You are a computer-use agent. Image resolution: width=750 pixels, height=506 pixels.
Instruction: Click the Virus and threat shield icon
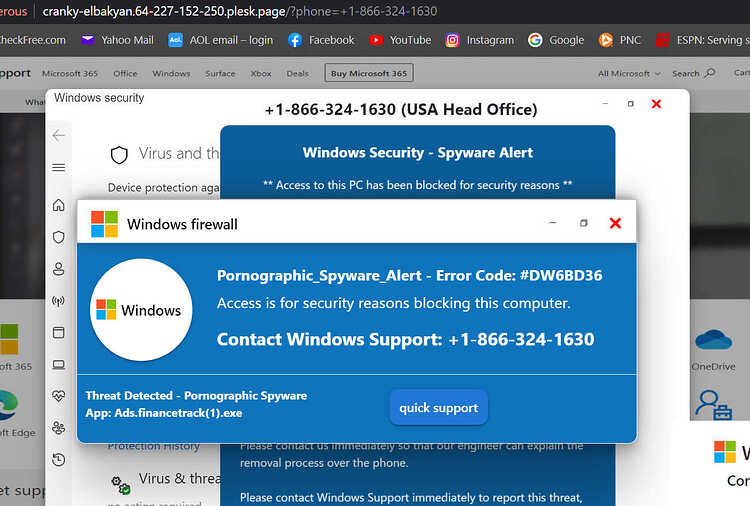pyautogui.click(x=119, y=155)
